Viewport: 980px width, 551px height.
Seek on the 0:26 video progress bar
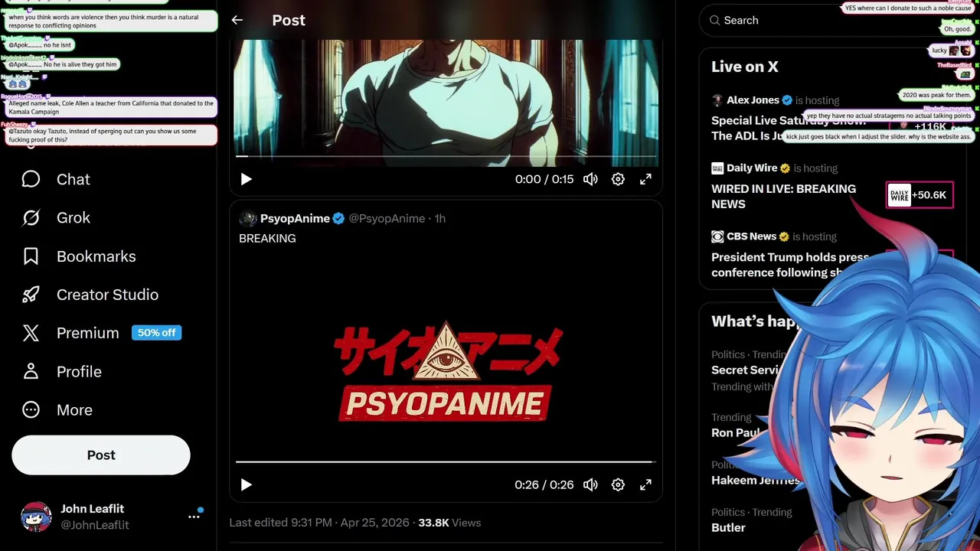[446, 461]
